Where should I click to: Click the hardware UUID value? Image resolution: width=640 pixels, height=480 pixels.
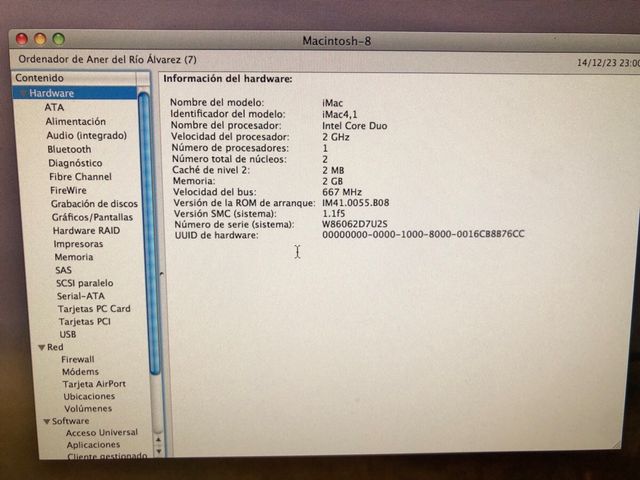tap(423, 234)
